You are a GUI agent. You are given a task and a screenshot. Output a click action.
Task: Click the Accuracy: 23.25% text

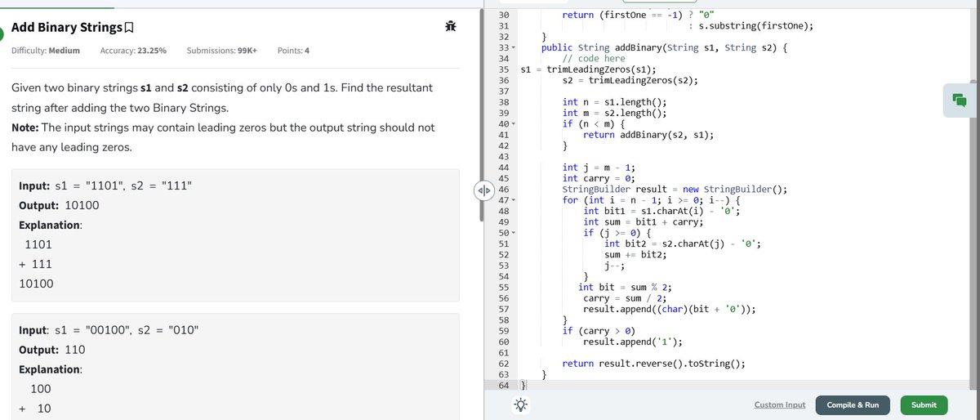click(x=133, y=51)
